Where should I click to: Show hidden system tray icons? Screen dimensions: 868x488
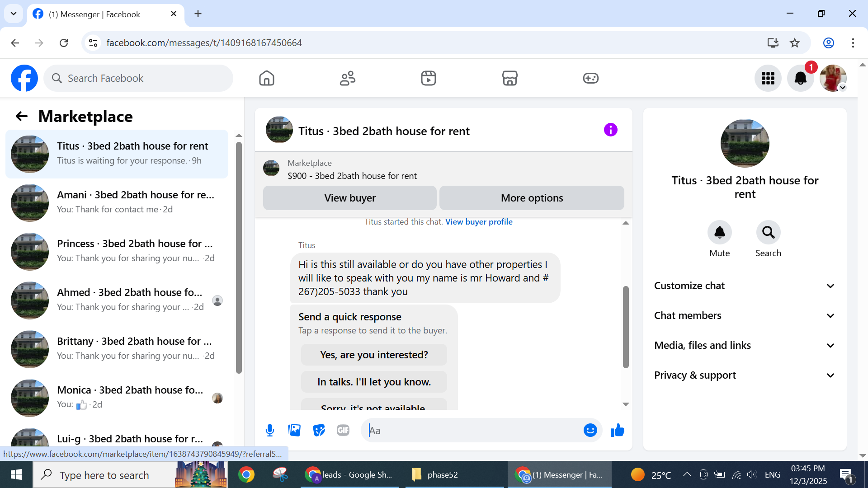[687, 474]
